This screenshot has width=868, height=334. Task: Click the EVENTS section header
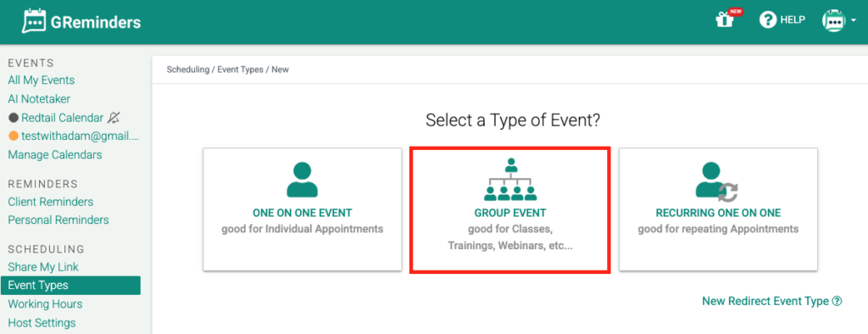[x=31, y=63]
